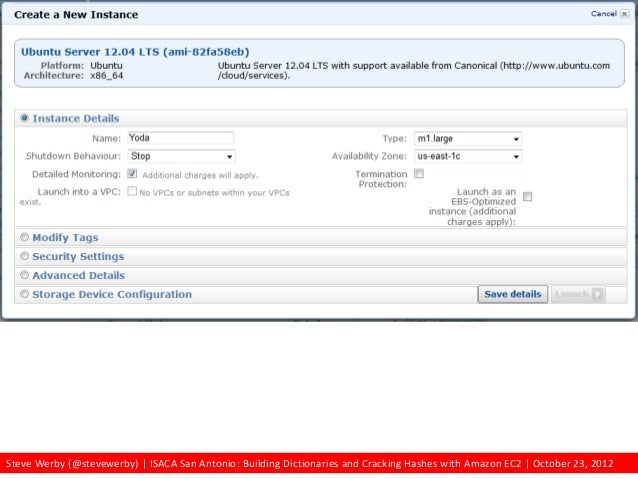Click the Canonical support description text

click(414, 70)
